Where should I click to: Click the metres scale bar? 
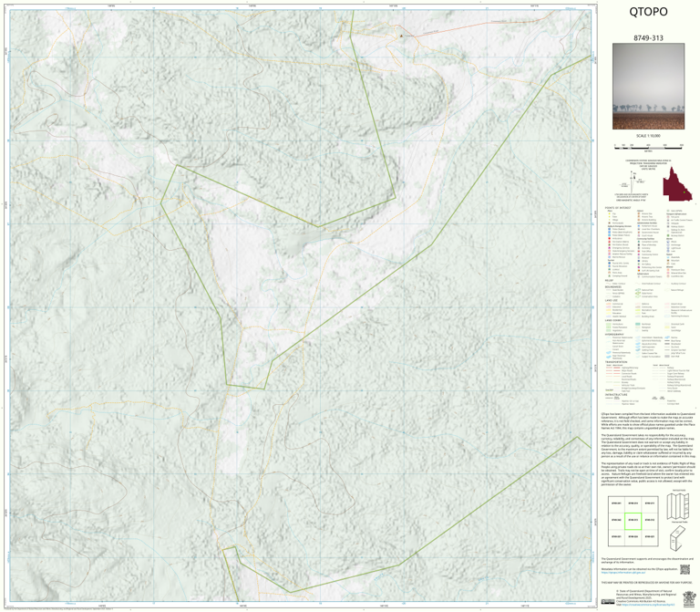point(648,146)
